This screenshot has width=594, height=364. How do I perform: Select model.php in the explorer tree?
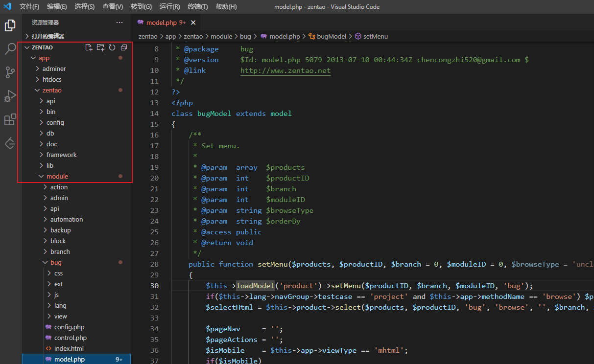click(76, 360)
